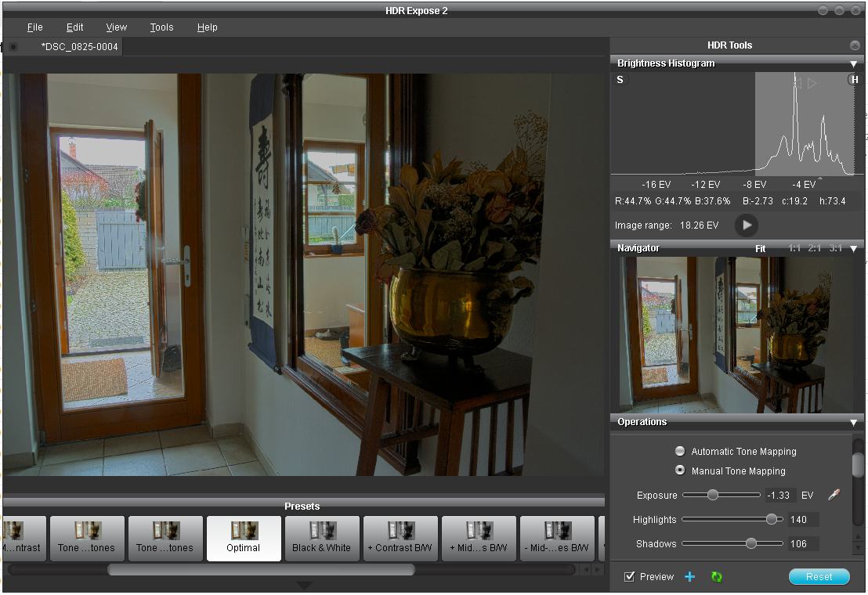The width and height of the screenshot is (868, 595).
Task: Click the S shadows clipping icon
Action: coord(620,80)
